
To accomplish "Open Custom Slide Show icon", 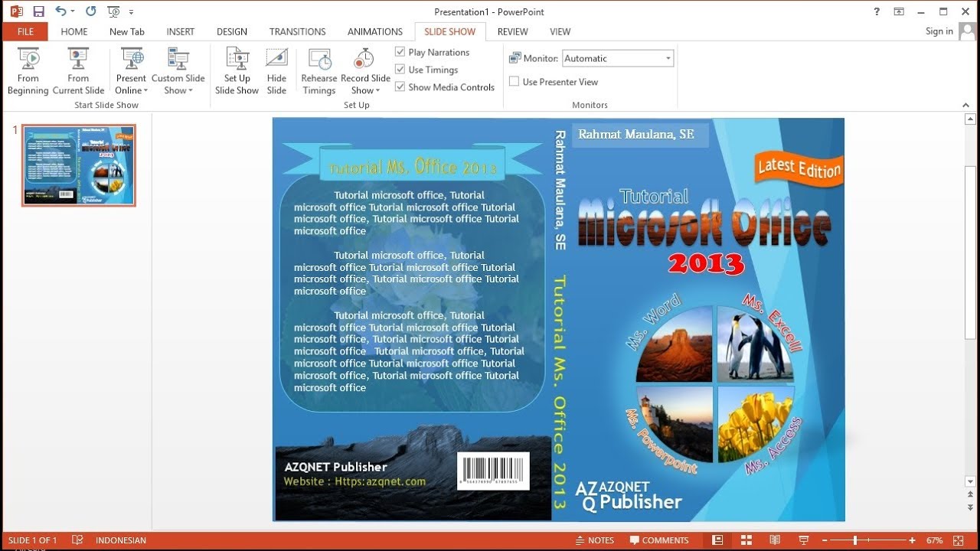I will pyautogui.click(x=178, y=59).
